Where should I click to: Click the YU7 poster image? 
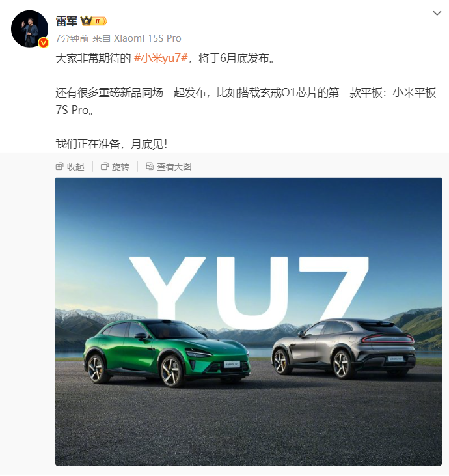pyautogui.click(x=249, y=322)
